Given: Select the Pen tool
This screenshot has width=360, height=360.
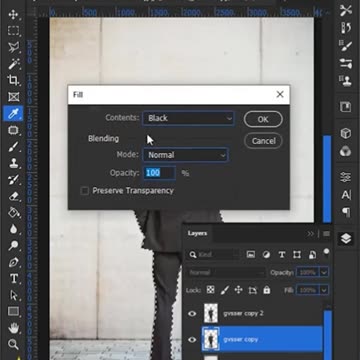Looking at the screenshot, I should pos(13,262).
